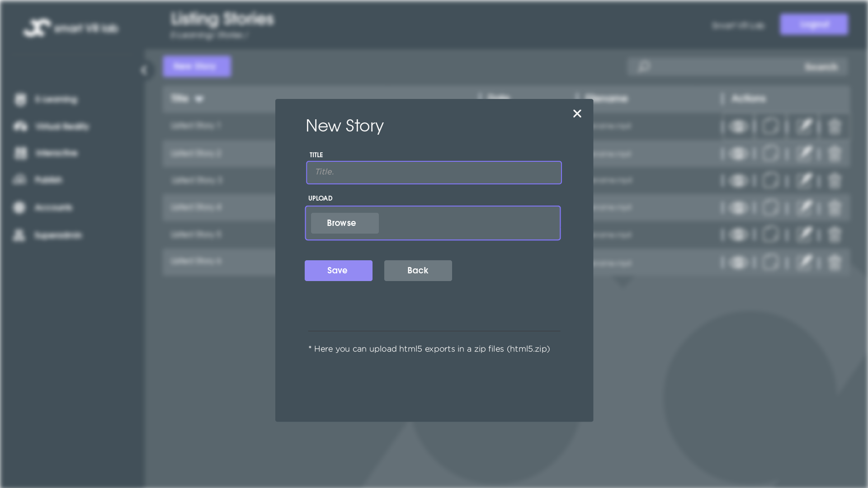Click the eye icon in fourth row

(738, 207)
